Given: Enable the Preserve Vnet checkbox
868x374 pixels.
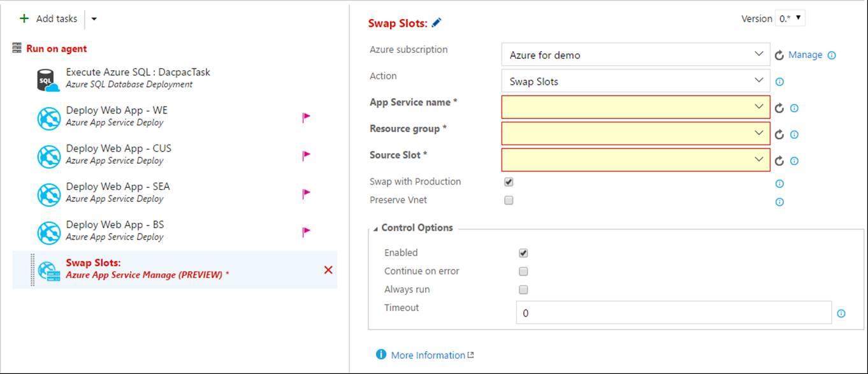Looking at the screenshot, I should tap(509, 200).
